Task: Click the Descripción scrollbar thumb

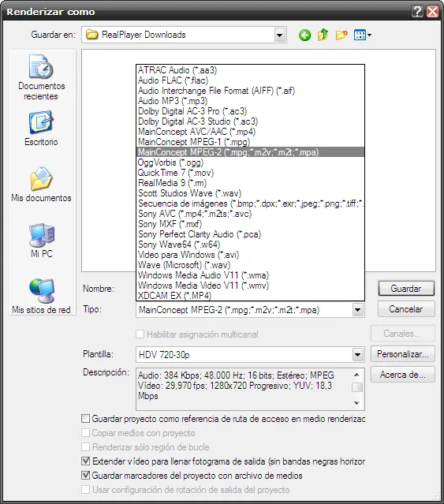Action: coord(357,387)
